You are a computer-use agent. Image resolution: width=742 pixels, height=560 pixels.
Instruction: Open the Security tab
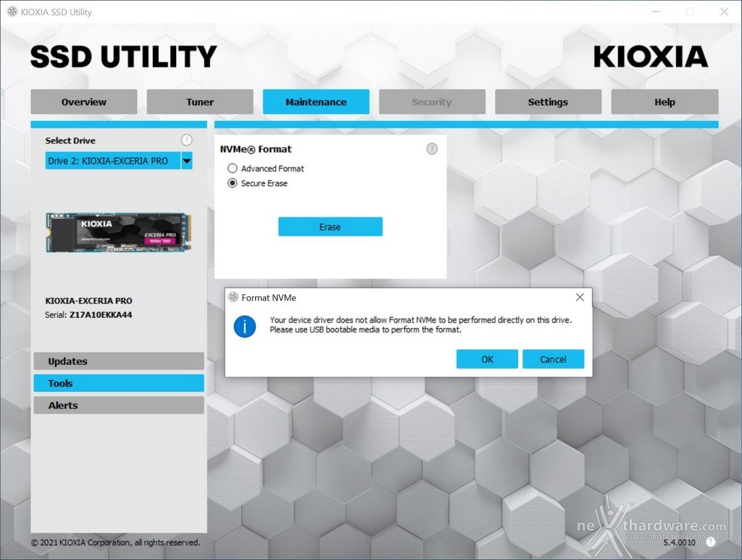[432, 101]
